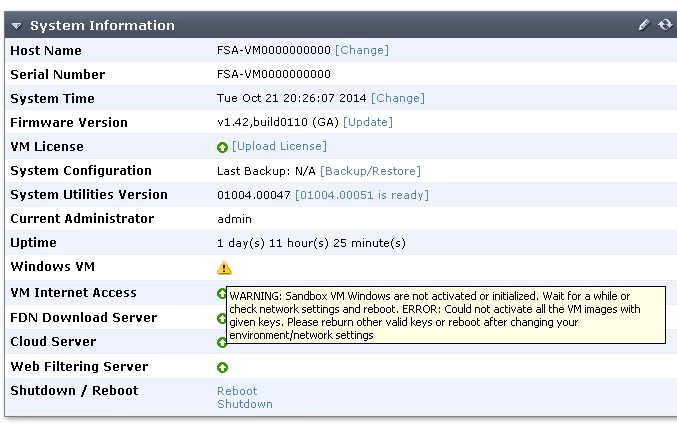Select the Host Name label
This screenshot has height=429, width=677.
(x=46, y=50)
